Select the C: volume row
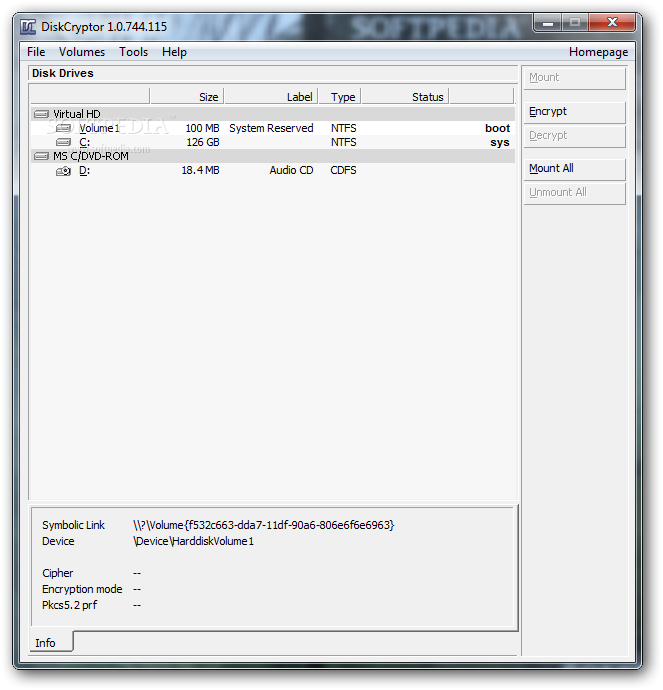This screenshot has height=690, width=663. [x=273, y=142]
